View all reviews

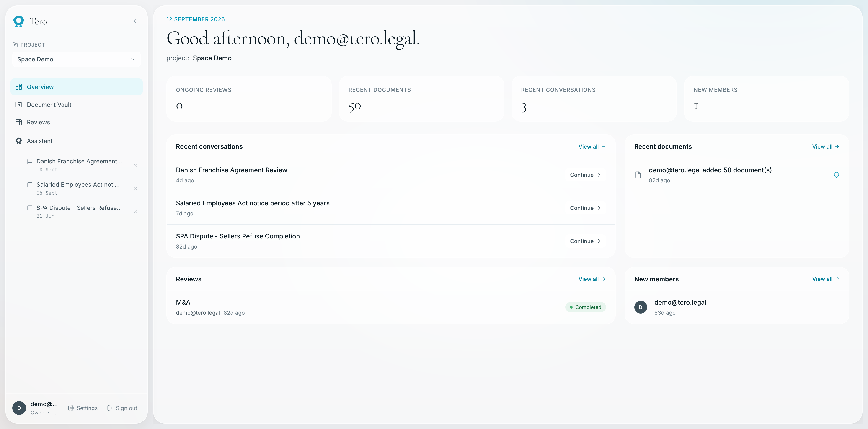coord(592,279)
